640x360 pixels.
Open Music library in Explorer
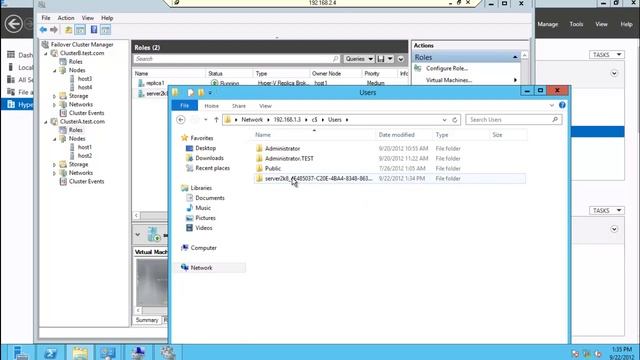click(203, 208)
